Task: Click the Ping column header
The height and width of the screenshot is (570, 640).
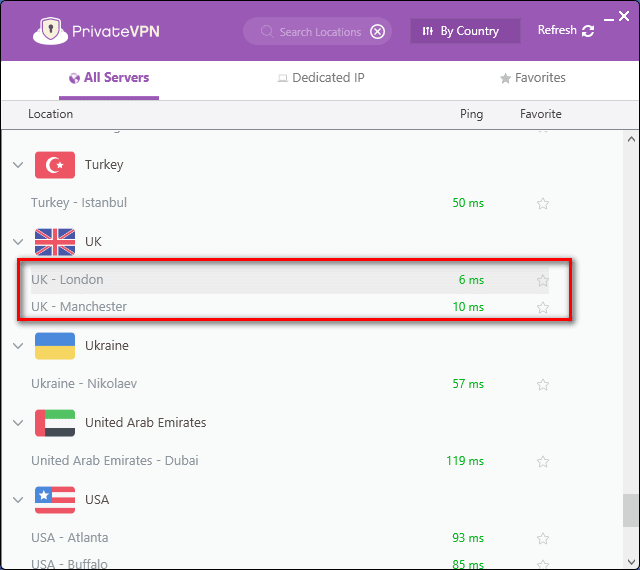Action: point(471,114)
